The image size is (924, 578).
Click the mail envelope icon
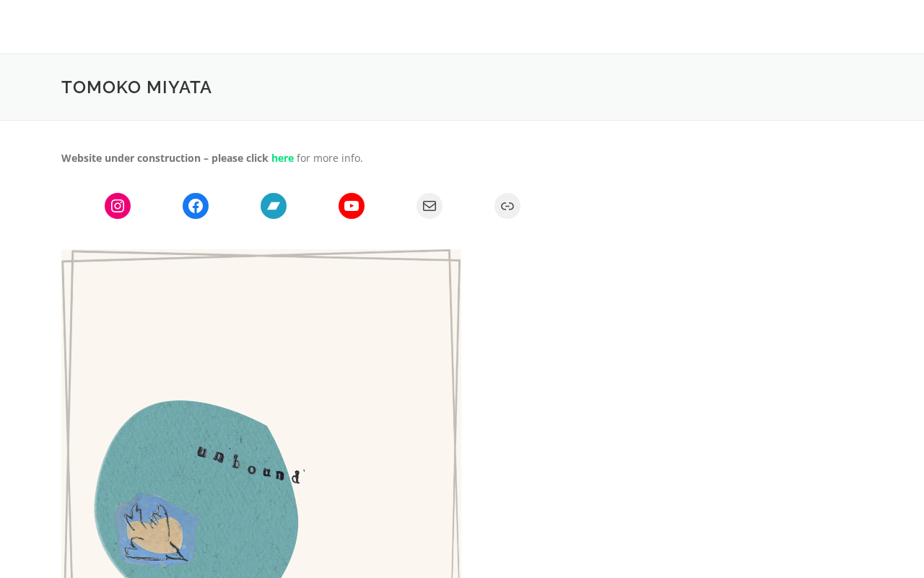(x=430, y=206)
